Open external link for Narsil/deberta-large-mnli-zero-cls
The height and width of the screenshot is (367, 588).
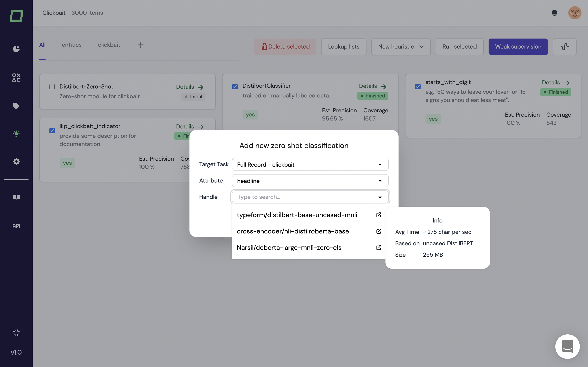pos(379,247)
